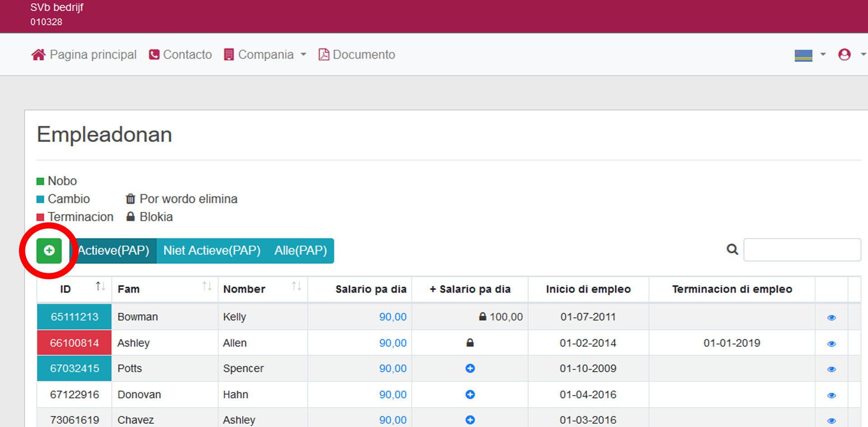View details of employee Bowman via eye icon
This screenshot has height=427, width=868.
point(831,318)
